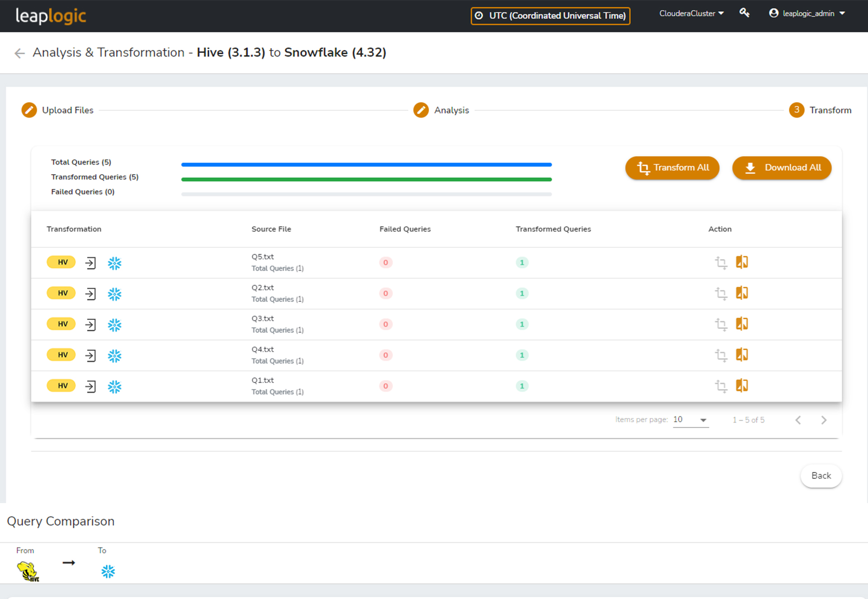The image size is (868, 599).
Task: Click the key icon in header
Action: coord(744,13)
